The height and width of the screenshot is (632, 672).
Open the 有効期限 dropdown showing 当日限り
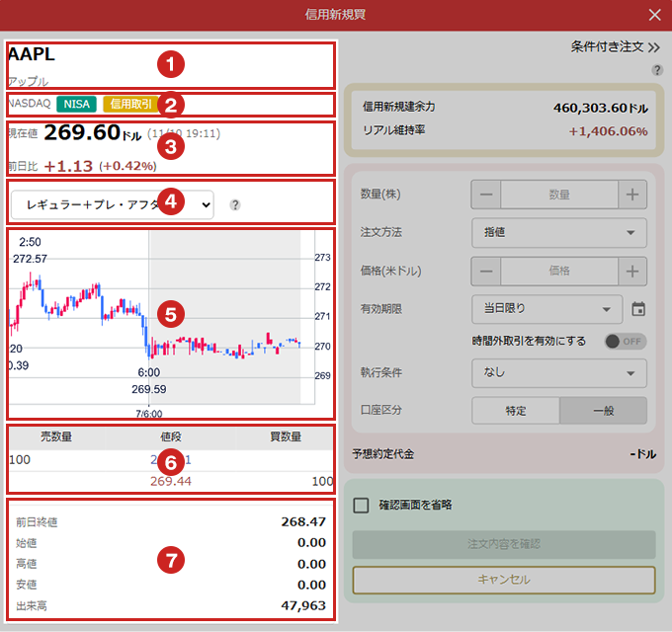coord(546,309)
